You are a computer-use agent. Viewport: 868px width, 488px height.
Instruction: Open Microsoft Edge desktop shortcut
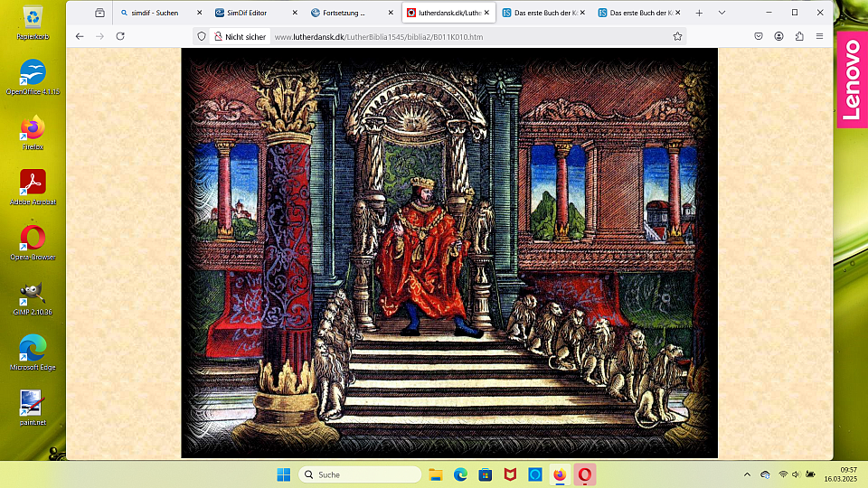[33, 353]
